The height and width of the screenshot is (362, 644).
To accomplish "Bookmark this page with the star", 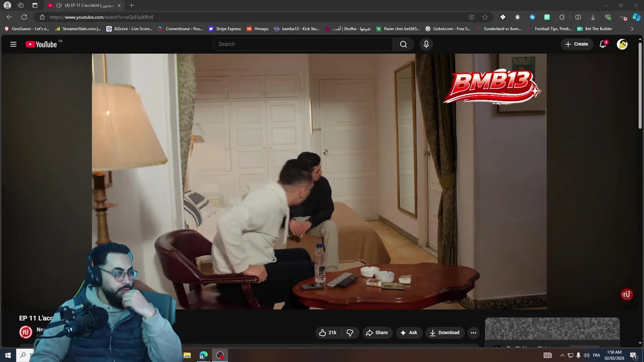I will [x=485, y=17].
